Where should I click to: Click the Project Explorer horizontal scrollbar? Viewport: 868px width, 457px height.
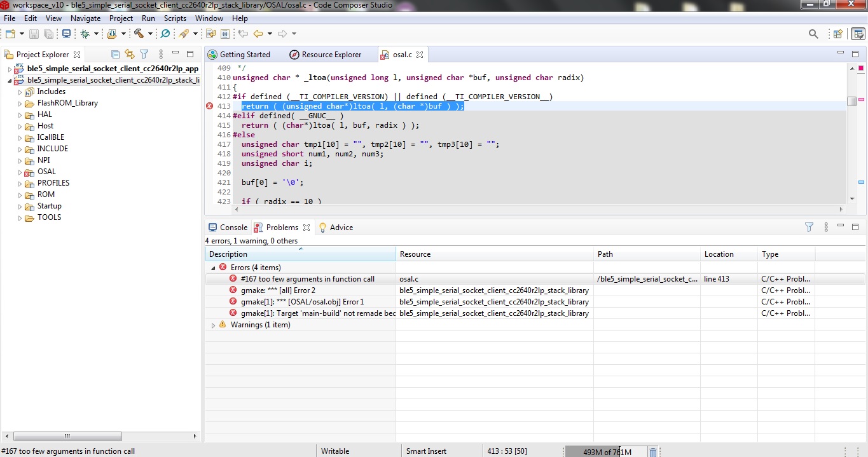click(67, 436)
